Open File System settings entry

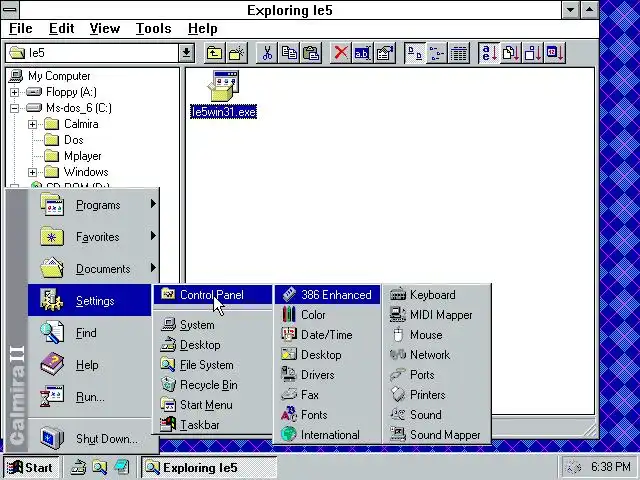click(213, 365)
